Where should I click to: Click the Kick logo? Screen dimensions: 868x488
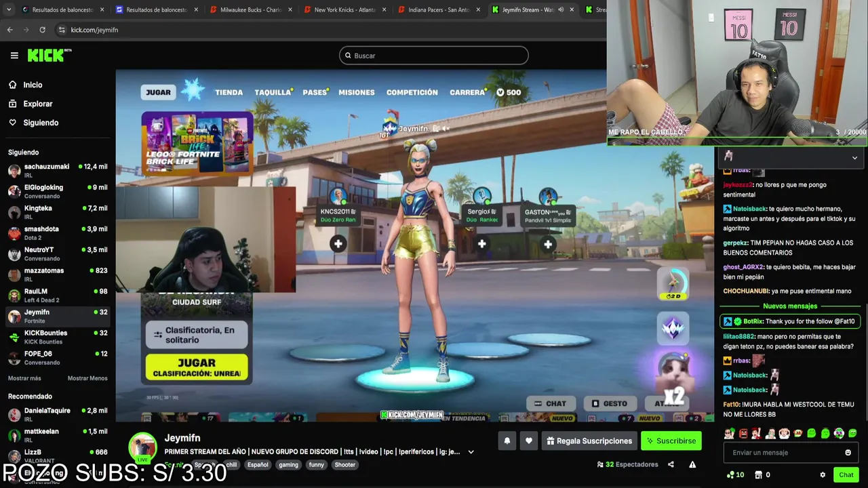49,56
